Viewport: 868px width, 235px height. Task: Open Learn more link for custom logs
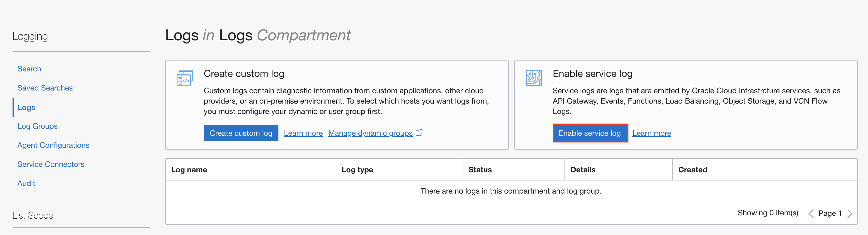(303, 133)
